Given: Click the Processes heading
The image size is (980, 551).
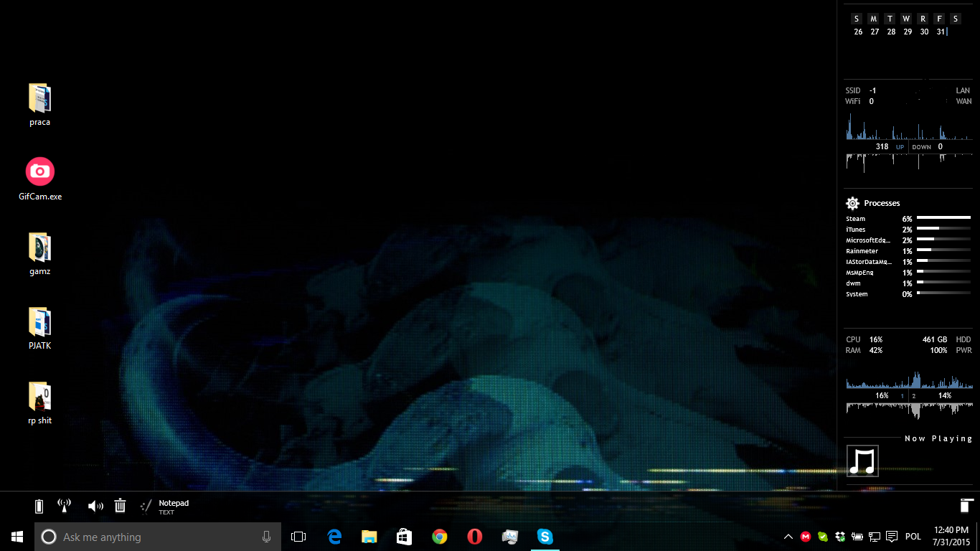Looking at the screenshot, I should coord(882,203).
